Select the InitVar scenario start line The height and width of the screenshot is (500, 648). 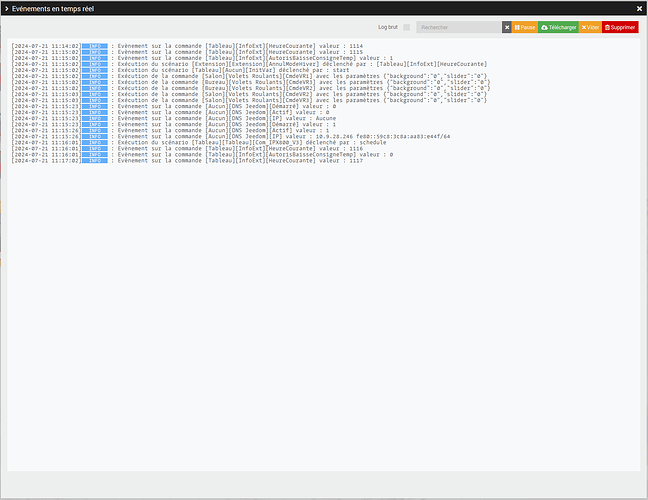[x=180, y=70]
